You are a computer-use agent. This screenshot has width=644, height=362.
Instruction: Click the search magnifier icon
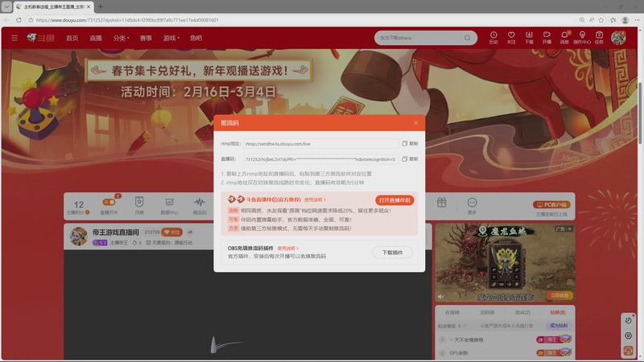468,38
